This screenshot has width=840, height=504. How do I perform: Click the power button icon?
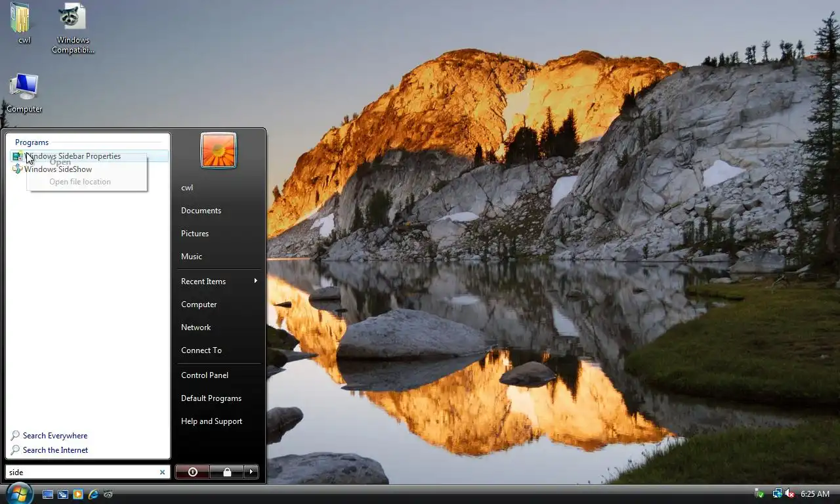[x=193, y=472]
